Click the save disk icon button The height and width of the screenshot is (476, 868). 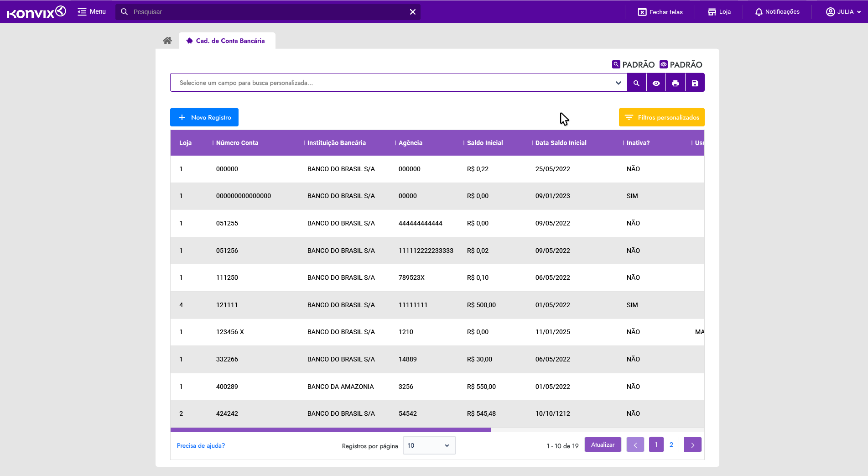(695, 83)
